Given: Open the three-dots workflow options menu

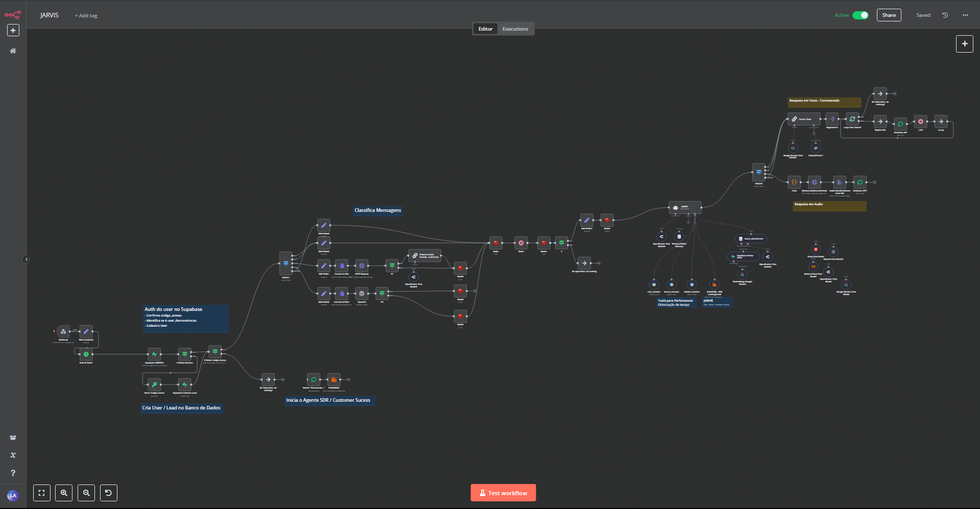Looking at the screenshot, I should click(965, 15).
